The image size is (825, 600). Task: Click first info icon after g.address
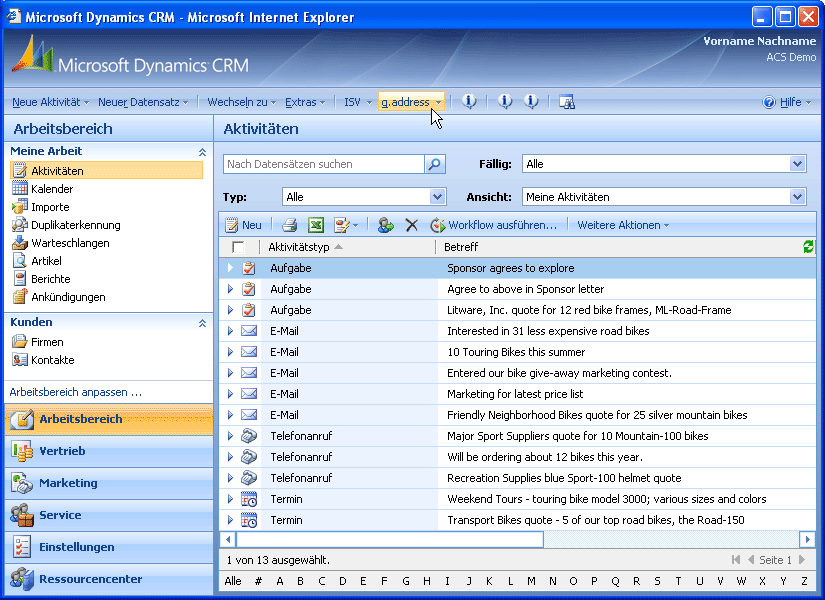(x=469, y=101)
